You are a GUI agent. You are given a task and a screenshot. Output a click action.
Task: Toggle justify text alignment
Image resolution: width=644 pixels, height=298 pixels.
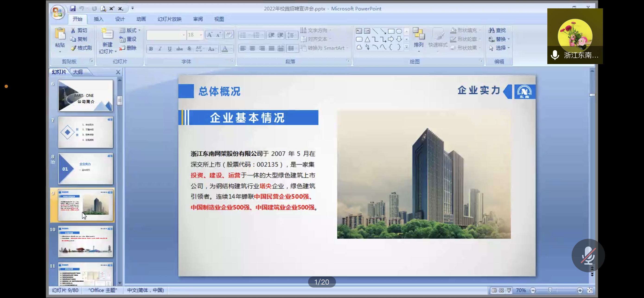tap(271, 48)
